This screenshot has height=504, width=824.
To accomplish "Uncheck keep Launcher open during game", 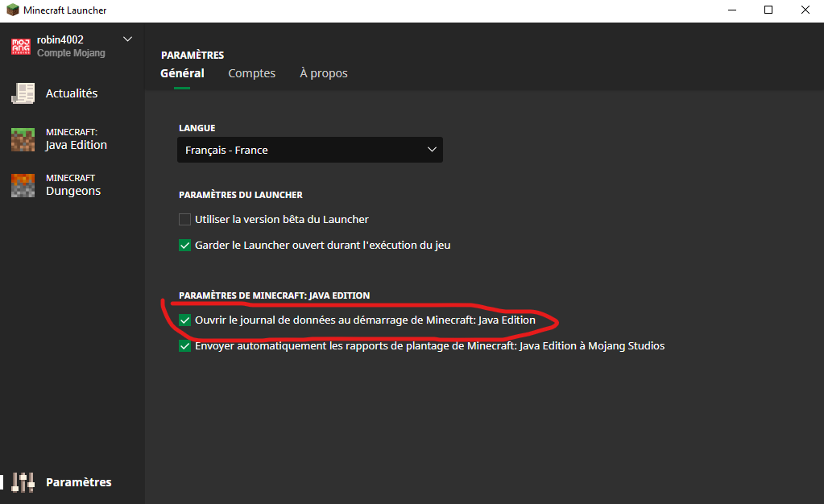I will [185, 245].
